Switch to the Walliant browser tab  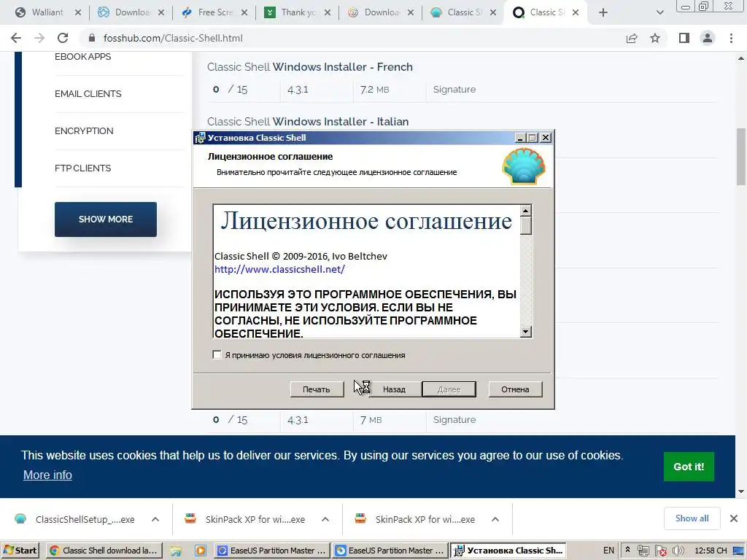coord(47,12)
